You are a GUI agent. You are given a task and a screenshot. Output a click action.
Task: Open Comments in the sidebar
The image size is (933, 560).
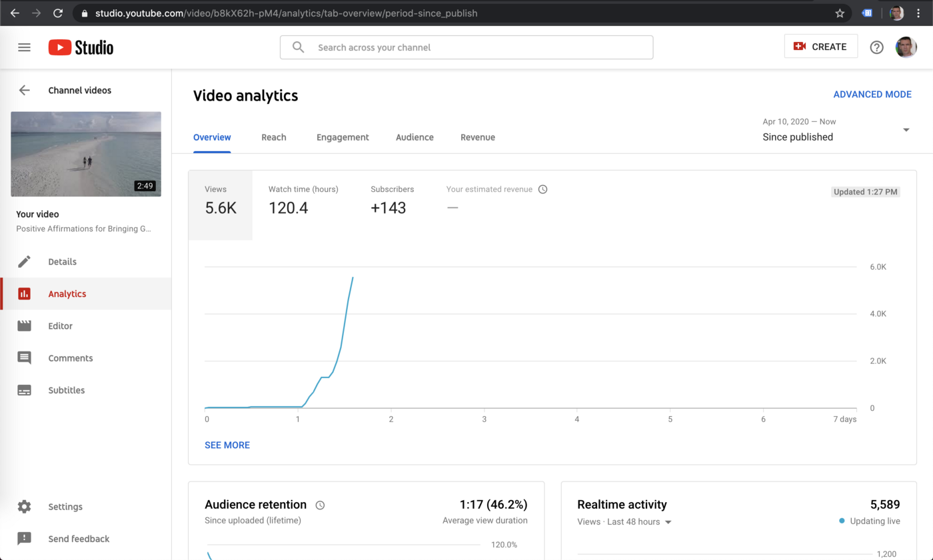70,358
